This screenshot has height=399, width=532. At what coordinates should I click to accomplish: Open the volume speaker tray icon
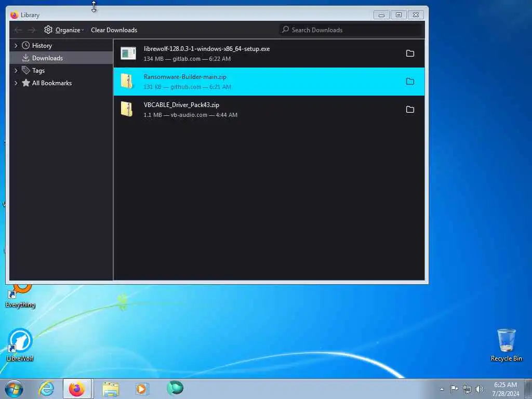(x=480, y=389)
